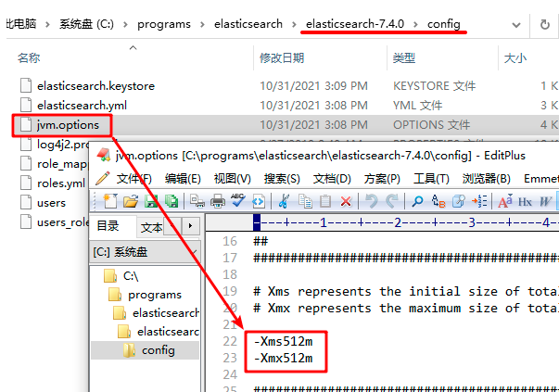Open the 文档(D) menu
This screenshot has width=559, height=392.
click(332, 179)
